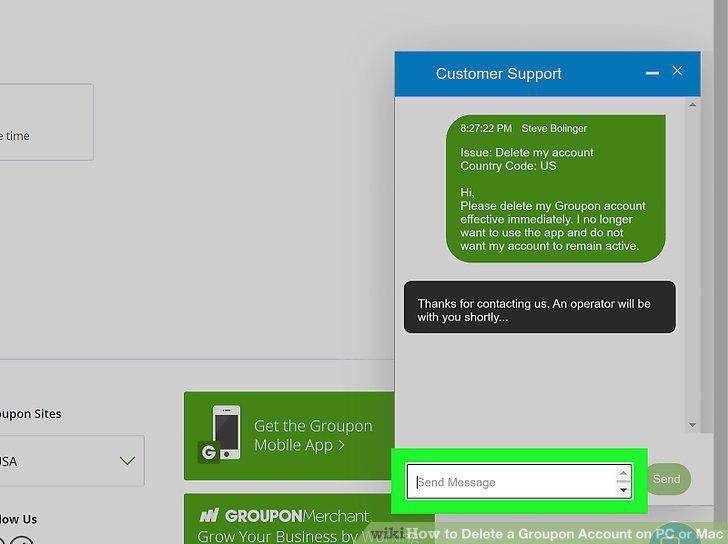Select the 'Issue: Delete my account' message text
Image resolution: width=728 pixels, height=544 pixels.
[x=526, y=152]
